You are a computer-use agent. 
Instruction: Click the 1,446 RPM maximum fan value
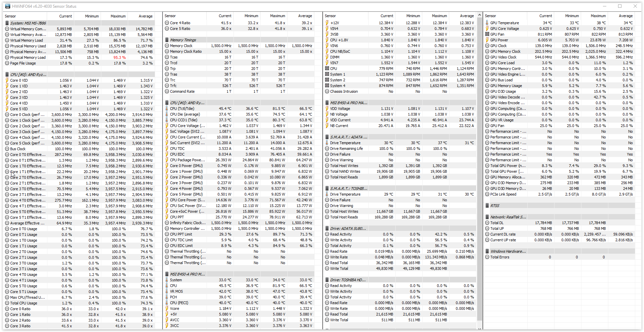pyautogui.click(x=438, y=69)
